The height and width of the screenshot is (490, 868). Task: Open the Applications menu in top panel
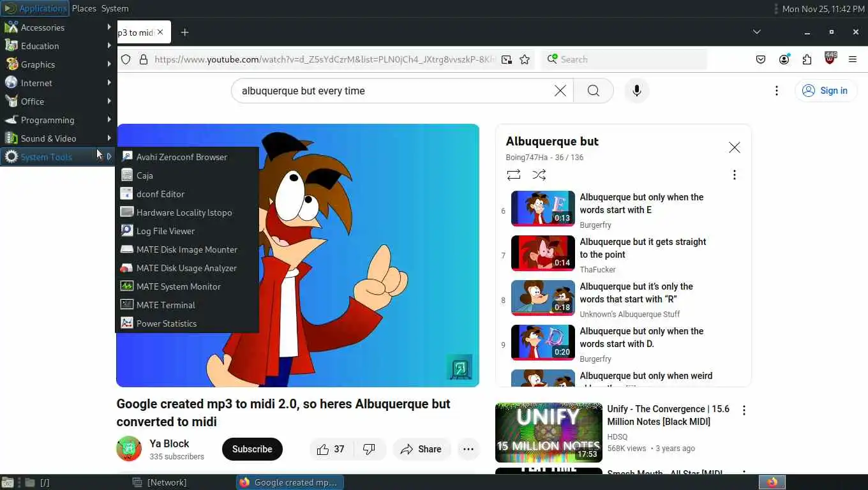click(x=35, y=8)
